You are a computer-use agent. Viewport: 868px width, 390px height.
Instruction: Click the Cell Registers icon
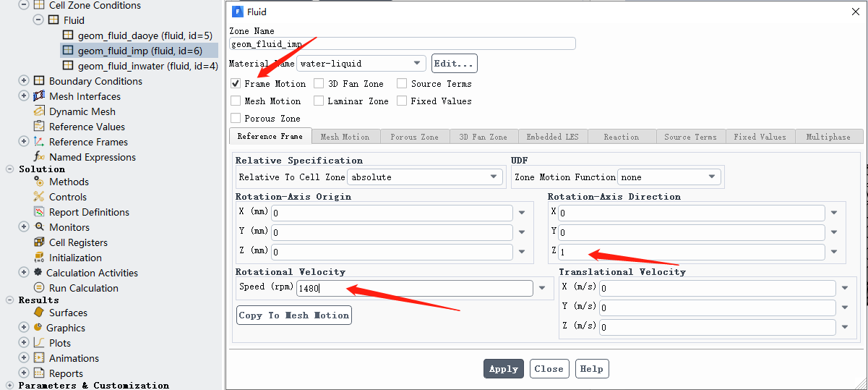[39, 242]
